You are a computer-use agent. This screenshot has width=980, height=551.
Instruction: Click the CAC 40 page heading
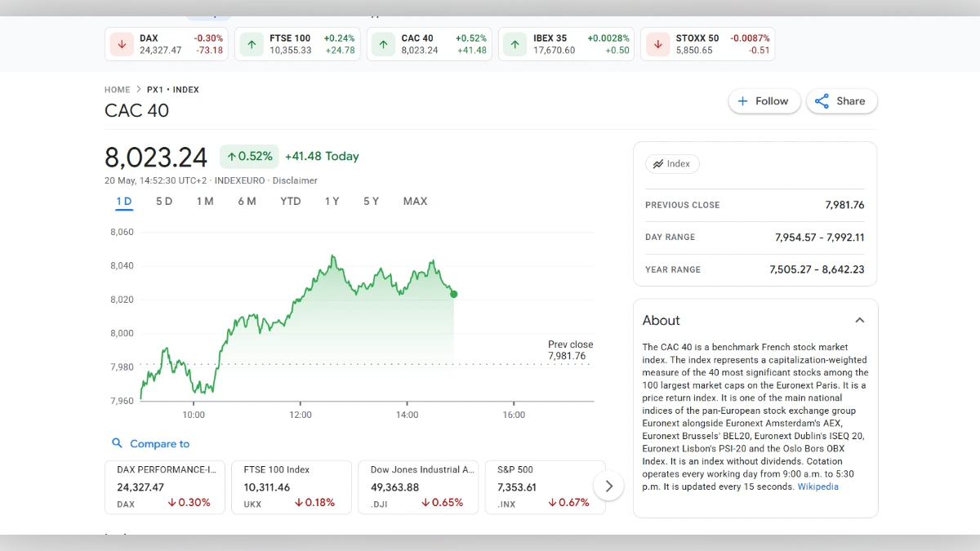(x=136, y=111)
